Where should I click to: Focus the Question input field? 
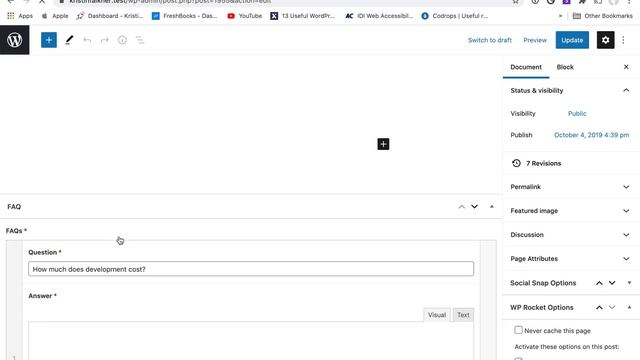(251, 269)
